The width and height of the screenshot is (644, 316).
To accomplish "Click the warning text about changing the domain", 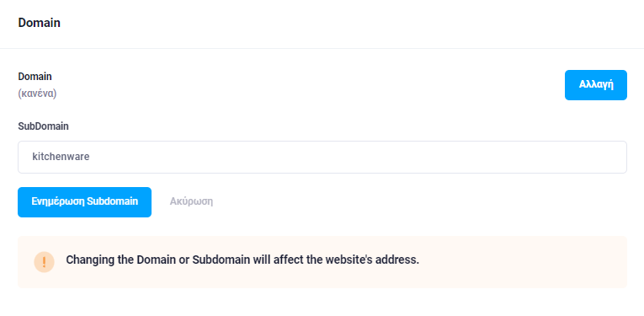I will (242, 260).
